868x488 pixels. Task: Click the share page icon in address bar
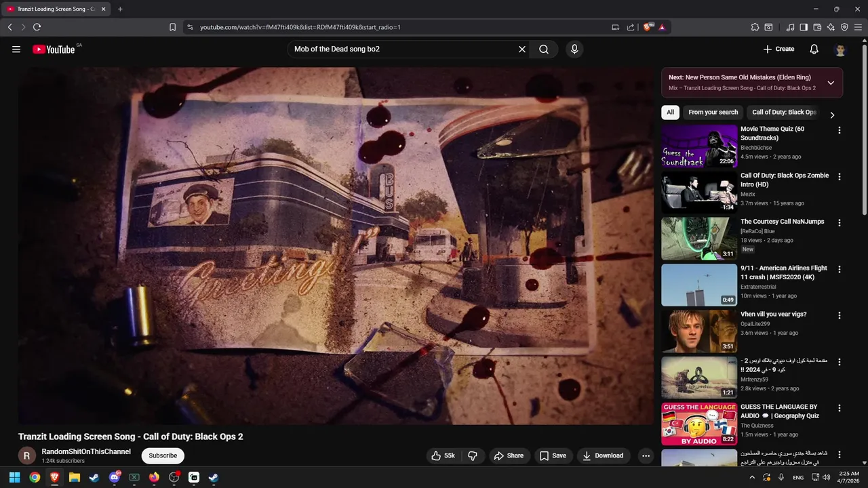click(631, 27)
